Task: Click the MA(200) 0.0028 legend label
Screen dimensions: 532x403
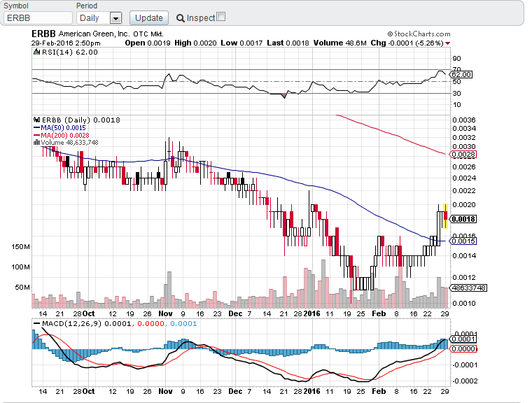Action: click(x=65, y=135)
